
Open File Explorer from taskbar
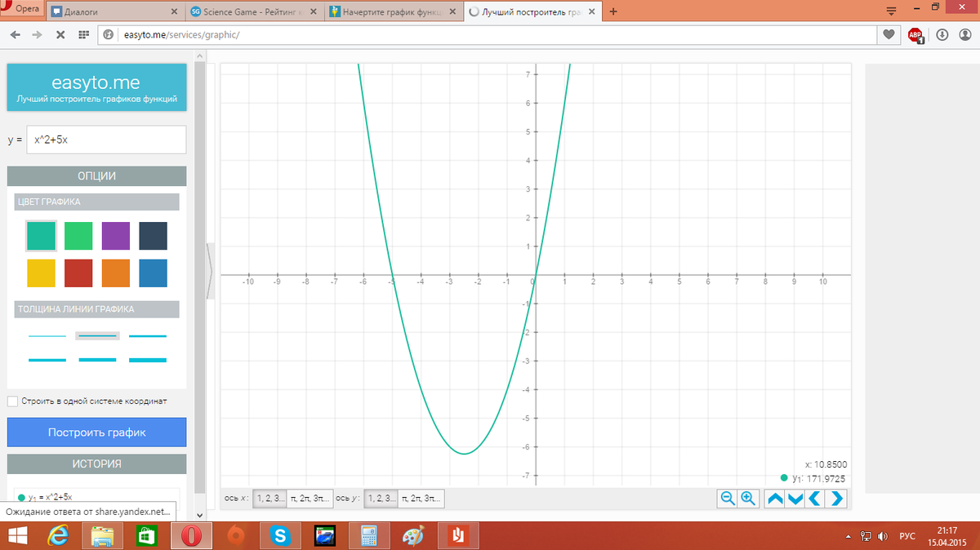coord(104,536)
